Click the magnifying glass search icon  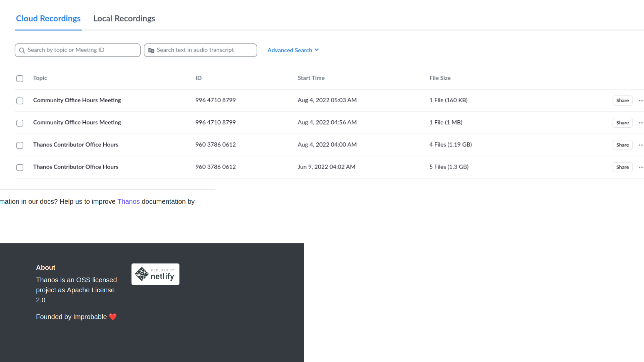(22, 50)
